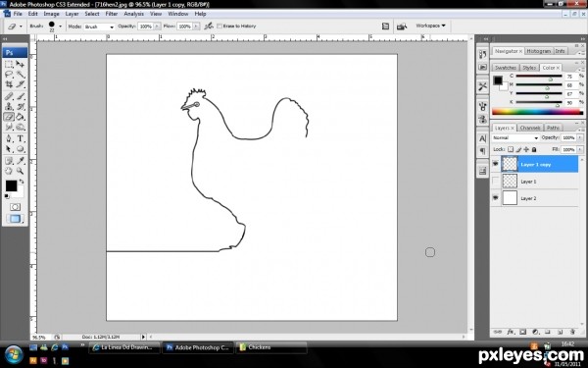Open the Character panel icon in dock

(482, 138)
